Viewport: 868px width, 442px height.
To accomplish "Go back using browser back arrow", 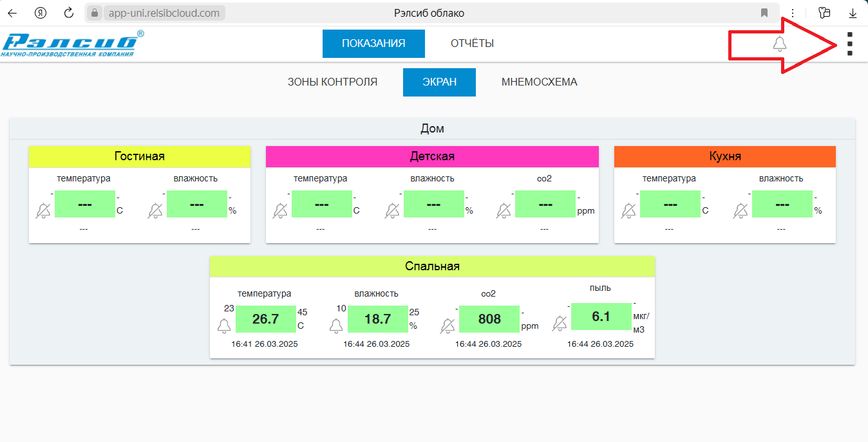I will coord(12,13).
